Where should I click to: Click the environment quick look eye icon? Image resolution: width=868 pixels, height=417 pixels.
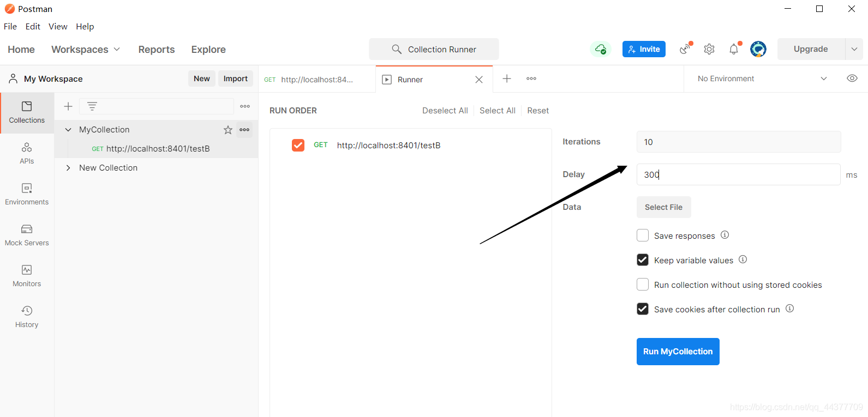852,78
